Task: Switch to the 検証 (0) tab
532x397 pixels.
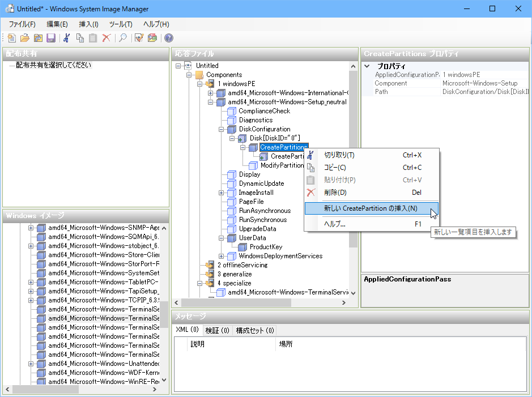Action: click(x=217, y=330)
